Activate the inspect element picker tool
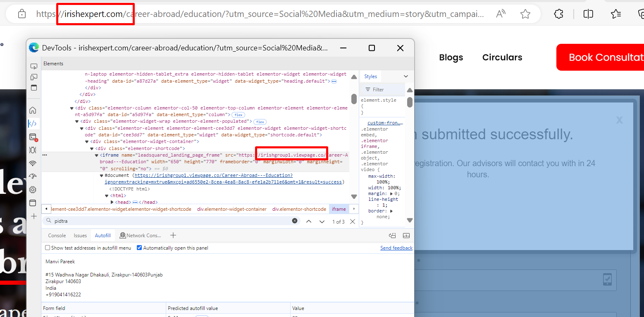Viewport: 644px width, 317px height. point(33,66)
